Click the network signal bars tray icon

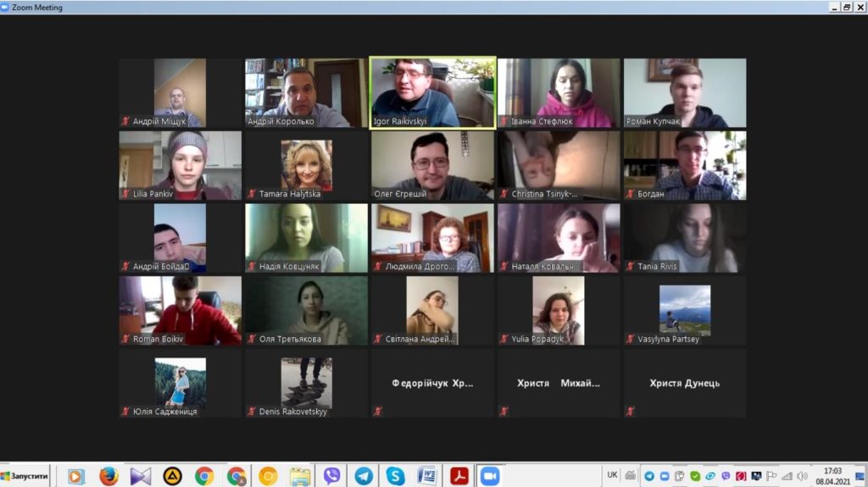787,476
